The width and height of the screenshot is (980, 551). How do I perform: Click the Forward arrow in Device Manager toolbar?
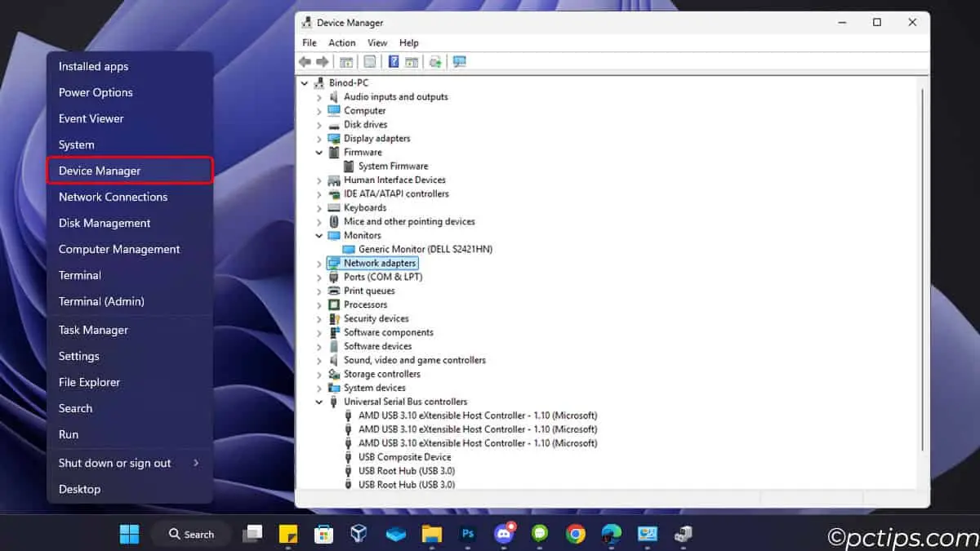[323, 62]
